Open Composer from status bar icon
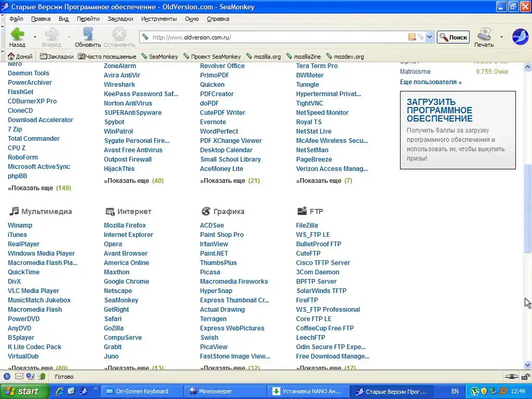532x399 pixels. pyautogui.click(x=30, y=376)
